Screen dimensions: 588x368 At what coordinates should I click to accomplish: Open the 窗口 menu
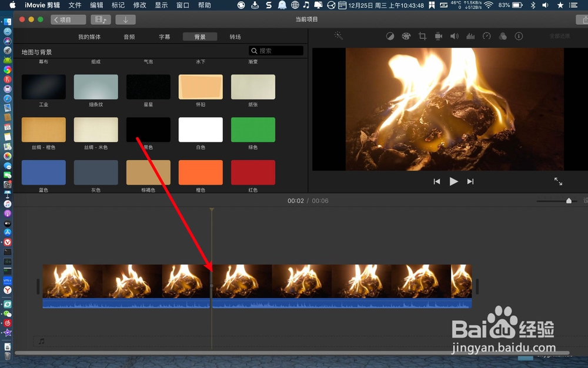183,5
